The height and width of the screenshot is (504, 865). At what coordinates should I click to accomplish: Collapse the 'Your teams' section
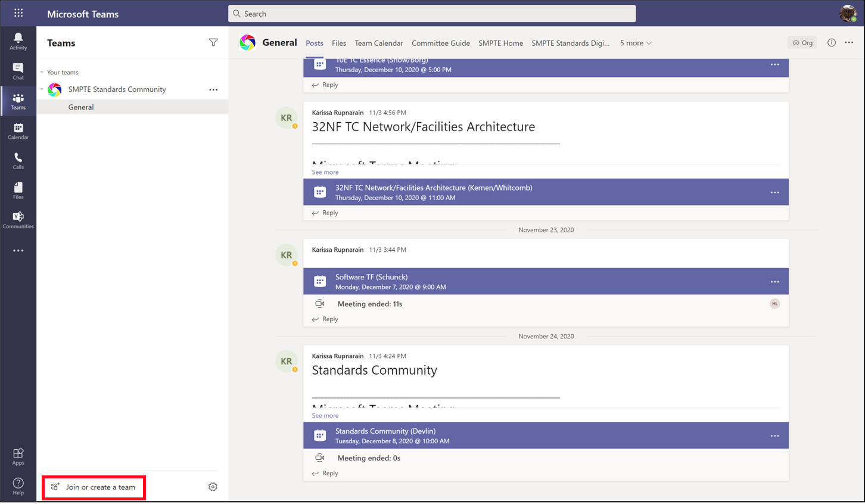(42, 72)
